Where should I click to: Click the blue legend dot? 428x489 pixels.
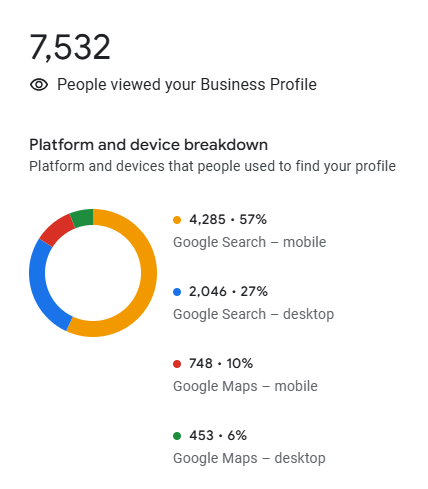click(x=177, y=292)
